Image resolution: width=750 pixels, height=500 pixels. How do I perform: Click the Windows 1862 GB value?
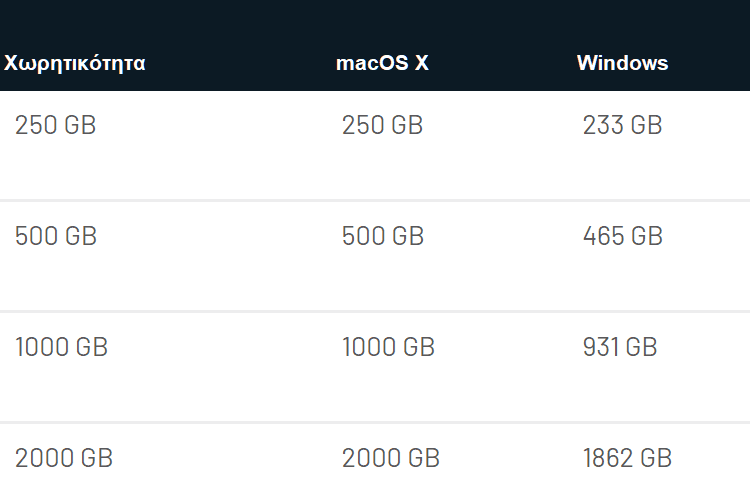pos(627,458)
